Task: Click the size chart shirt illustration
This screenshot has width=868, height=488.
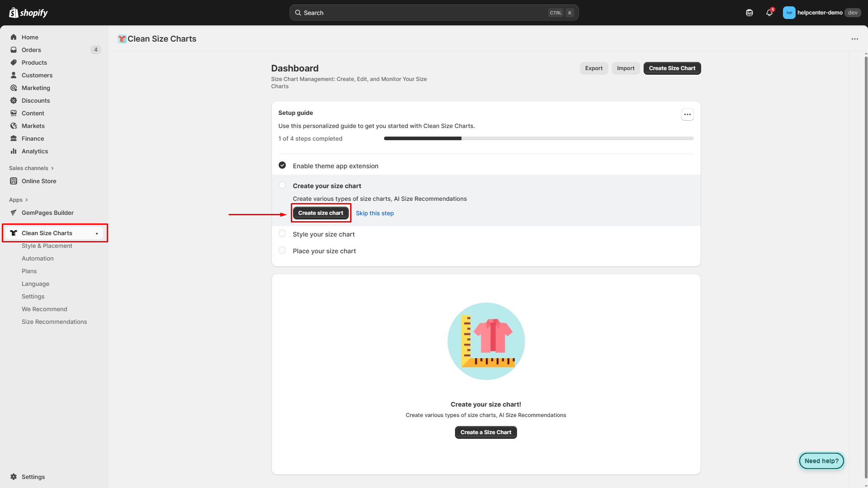Action: click(x=486, y=341)
